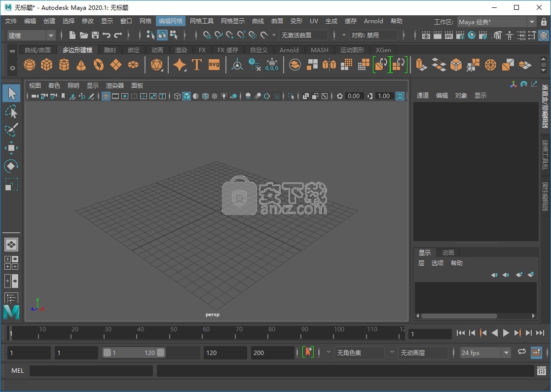The width and height of the screenshot is (551, 392).
Task: Open the 建模 menu set dropdown
Action: (x=31, y=35)
